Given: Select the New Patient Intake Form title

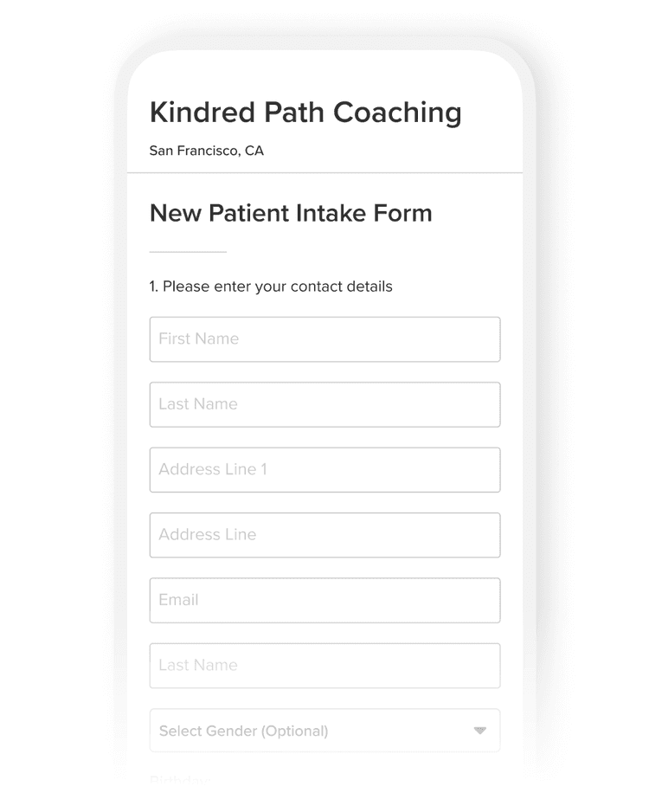Looking at the screenshot, I should [291, 213].
